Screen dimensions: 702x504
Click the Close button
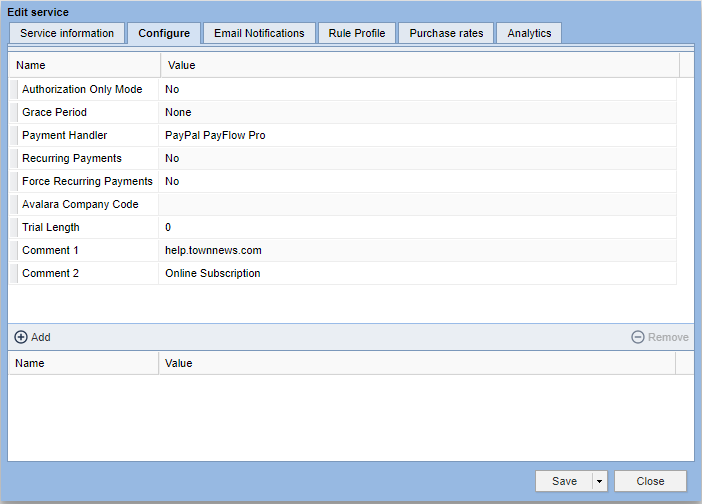(650, 481)
